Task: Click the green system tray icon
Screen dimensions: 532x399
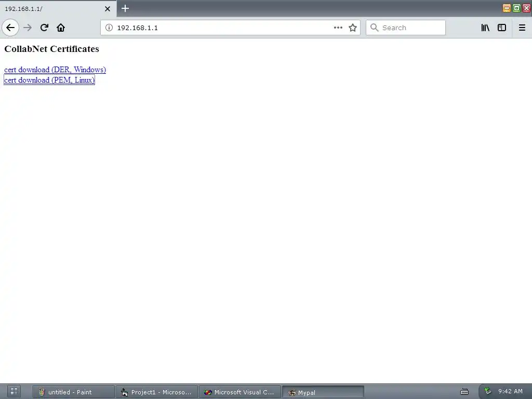Action: [x=487, y=391]
